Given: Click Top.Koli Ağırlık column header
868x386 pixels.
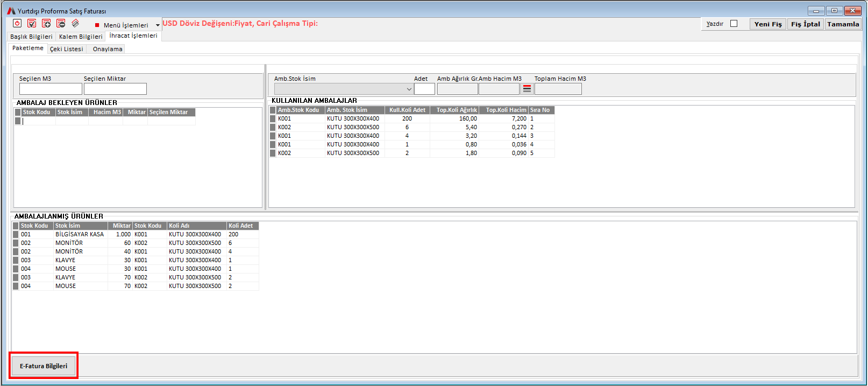Looking at the screenshot, I should pyautogui.click(x=454, y=110).
